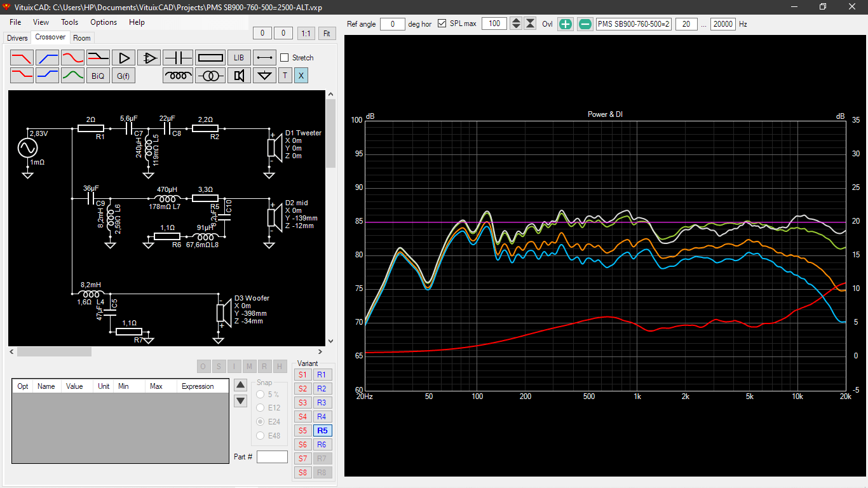Screen dimensions: 868x488
Task: Click the first 0 offset button
Action: (x=262, y=33)
